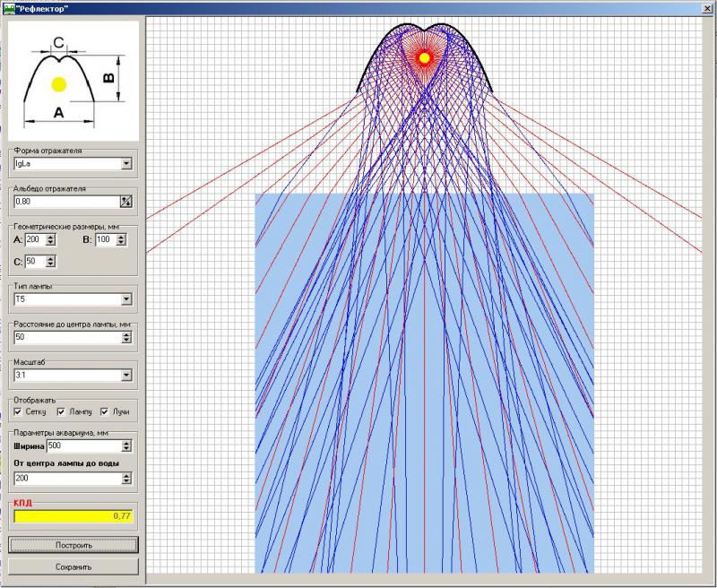This screenshot has height=588, width=717.
Task: Expand the Тип лампы combo box
Action: pyautogui.click(x=126, y=299)
